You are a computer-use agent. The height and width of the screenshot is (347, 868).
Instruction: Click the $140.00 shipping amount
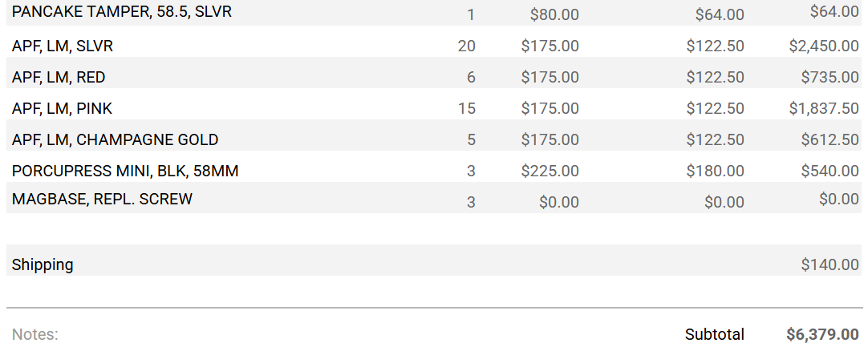point(829,264)
